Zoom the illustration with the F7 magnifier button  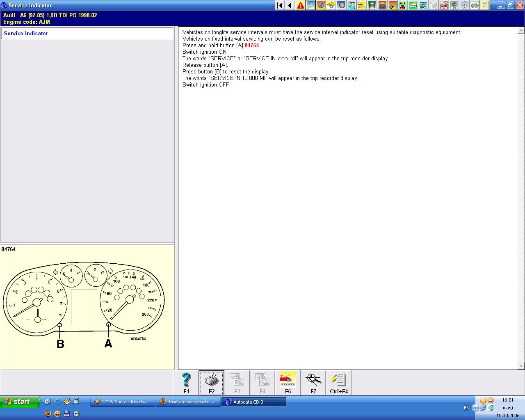click(313, 383)
